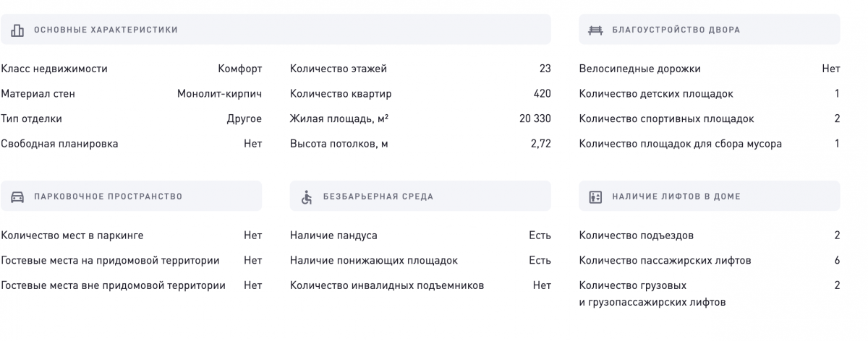This screenshot has width=868, height=341.
Task: Select the Гостевые места вне придомовой территории label
Action: (x=113, y=285)
